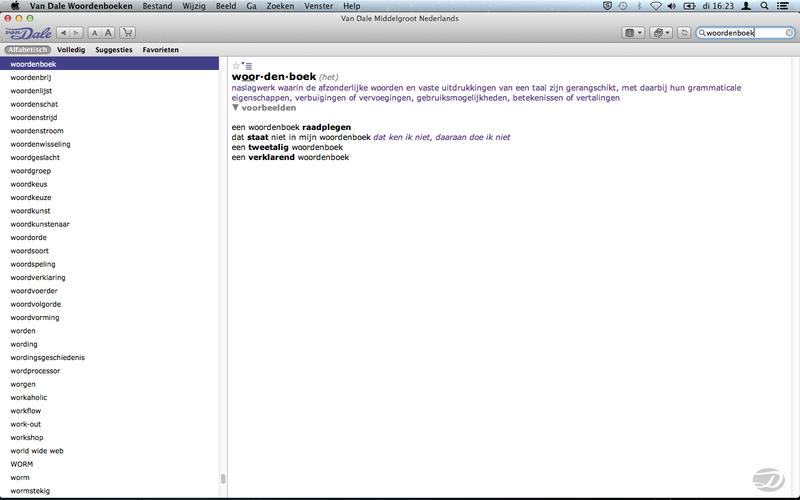Screen dimensions: 800x500
Task: Click the Bluetooth icon in menu bar
Action: pos(639,6)
